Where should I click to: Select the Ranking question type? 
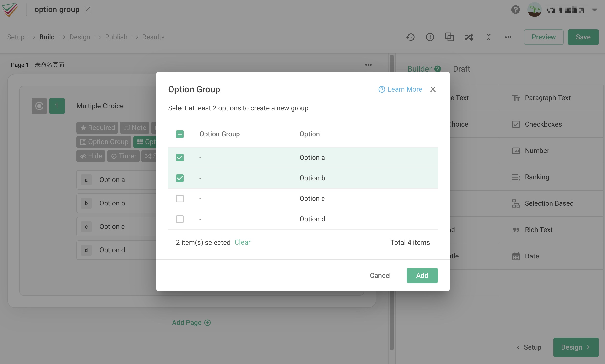pos(537,177)
